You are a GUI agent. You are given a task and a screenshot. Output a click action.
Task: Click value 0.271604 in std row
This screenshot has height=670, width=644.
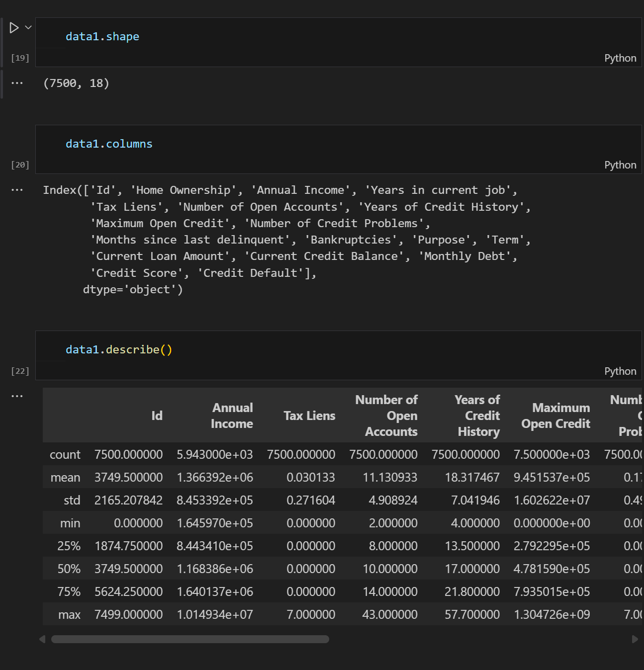(311, 501)
